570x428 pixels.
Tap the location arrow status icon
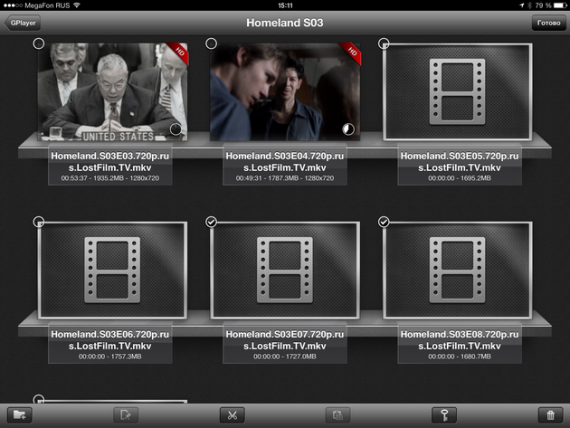coord(522,5)
